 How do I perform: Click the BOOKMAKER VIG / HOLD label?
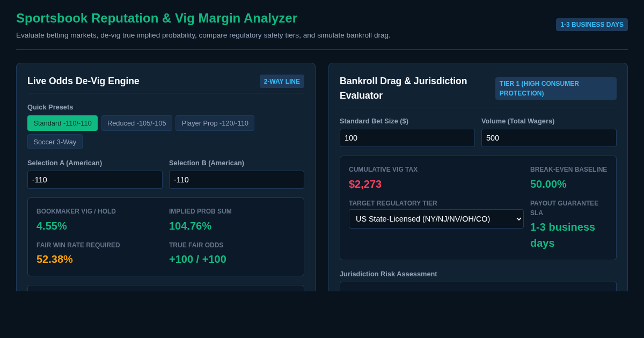76,211
